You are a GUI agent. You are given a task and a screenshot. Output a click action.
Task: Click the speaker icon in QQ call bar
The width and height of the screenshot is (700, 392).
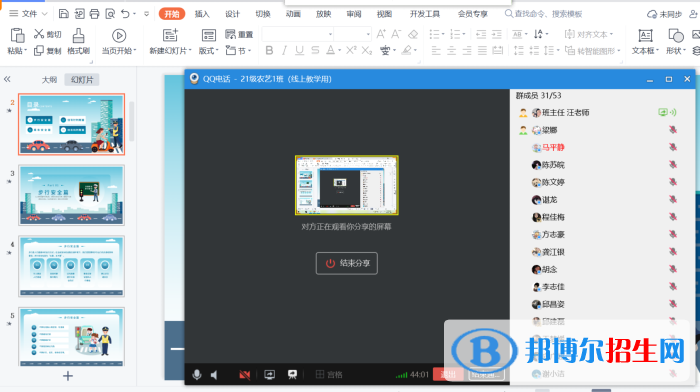click(x=215, y=375)
